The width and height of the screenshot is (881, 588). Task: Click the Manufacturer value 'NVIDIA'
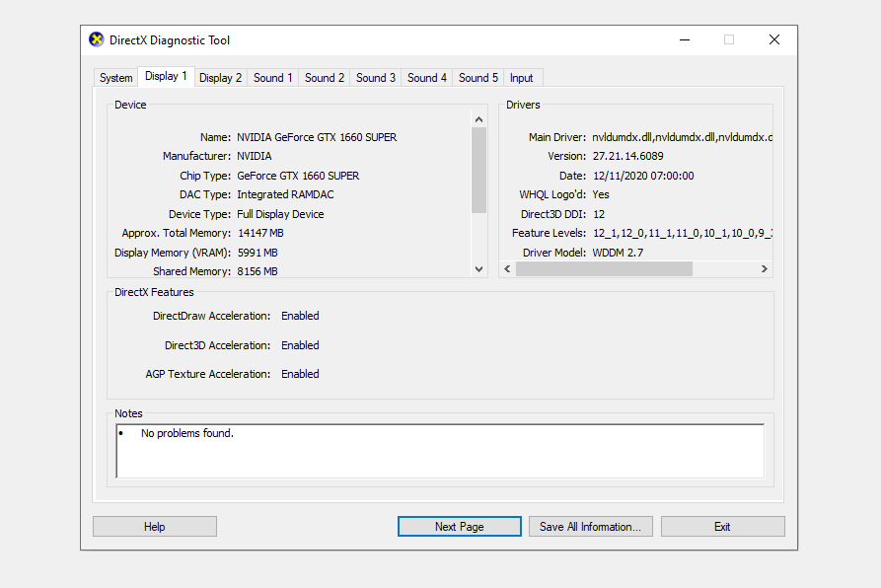[x=254, y=156]
